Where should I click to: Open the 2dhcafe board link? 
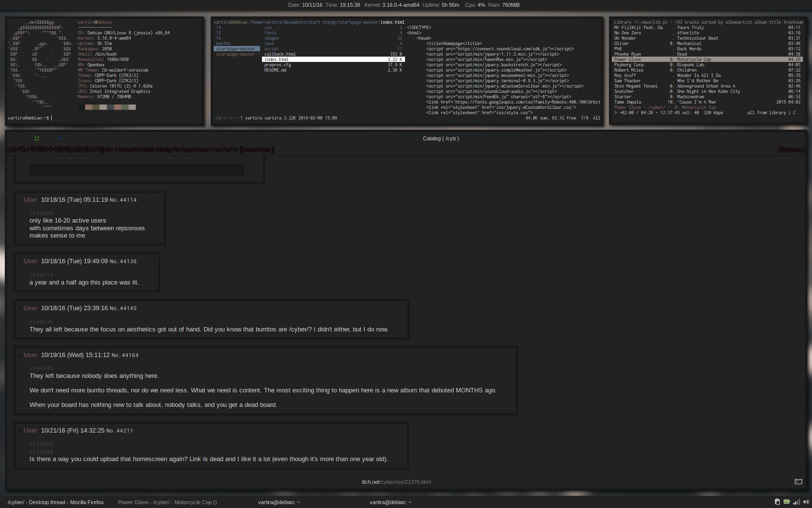(129, 149)
